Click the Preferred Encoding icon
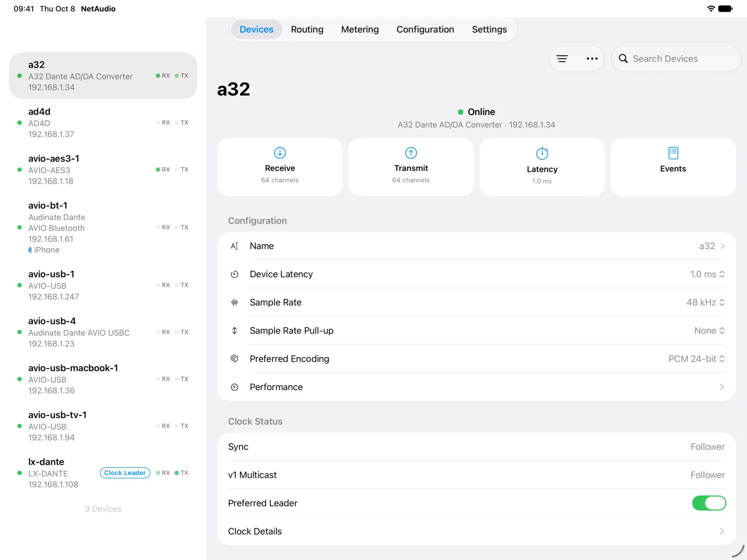The width and height of the screenshot is (747, 560). tap(234, 358)
